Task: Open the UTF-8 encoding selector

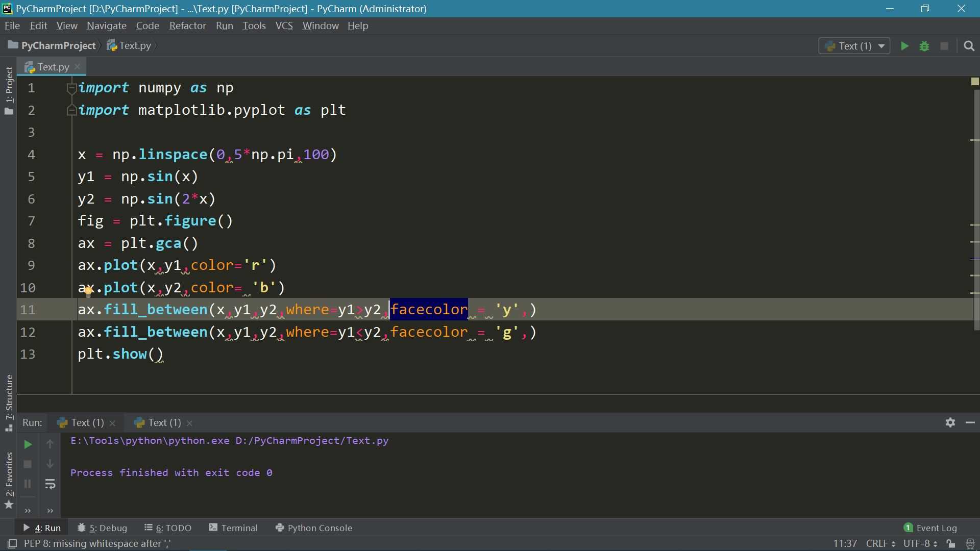Action: pos(920,543)
